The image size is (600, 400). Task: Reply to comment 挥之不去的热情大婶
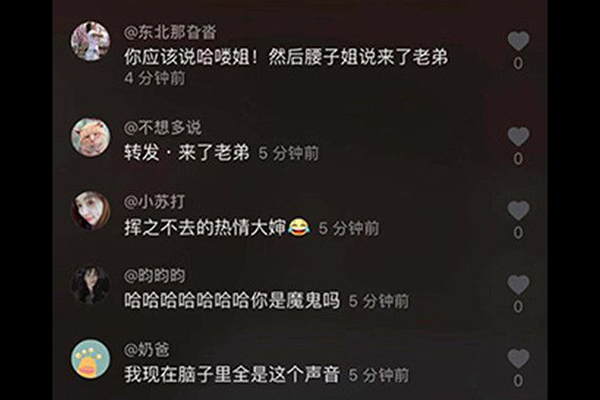217,228
